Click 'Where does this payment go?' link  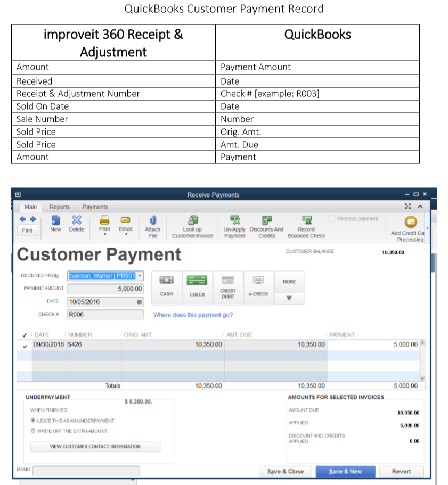[x=193, y=315]
